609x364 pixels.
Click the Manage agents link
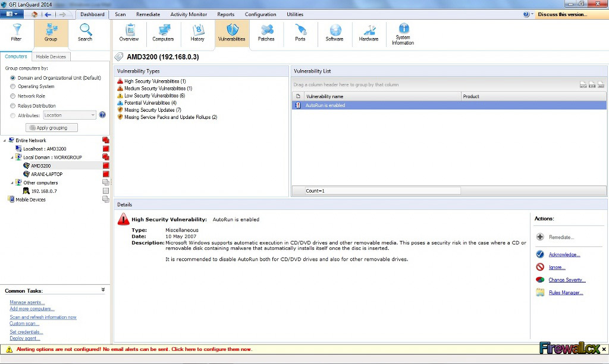pyautogui.click(x=27, y=302)
